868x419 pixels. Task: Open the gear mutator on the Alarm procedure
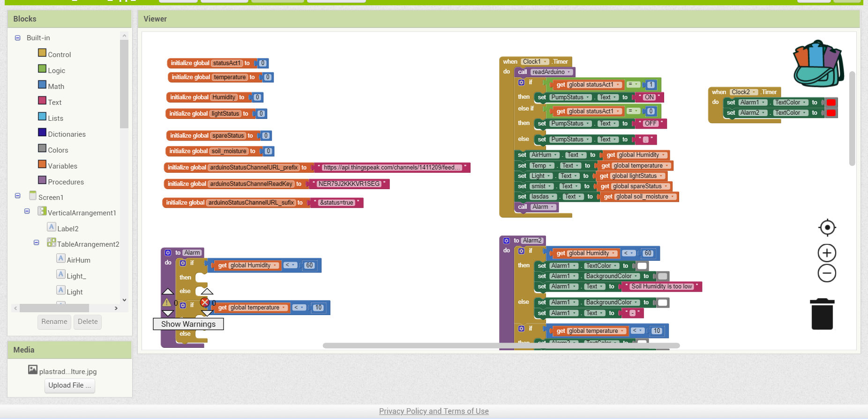pyautogui.click(x=168, y=253)
